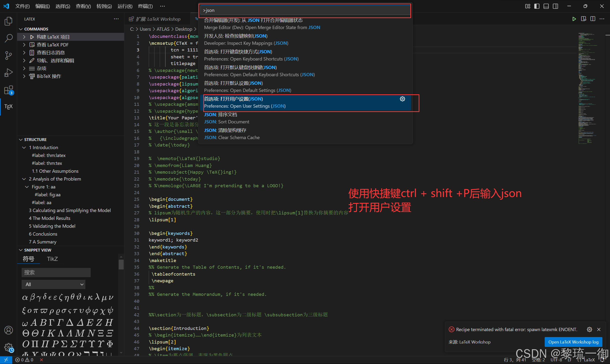Open the Accounts icon in activity bar
610x364 pixels.
[x=8, y=330]
